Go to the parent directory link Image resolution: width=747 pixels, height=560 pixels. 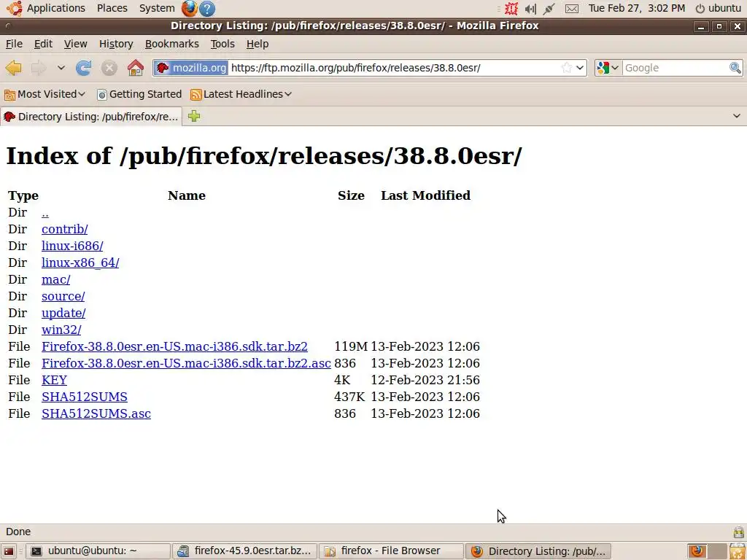point(45,212)
